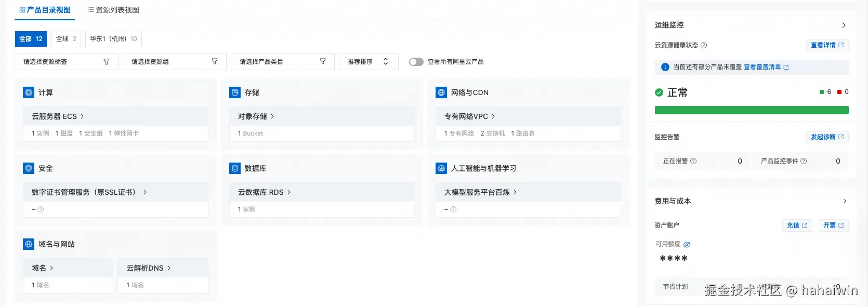Image resolution: width=868 pixels, height=307 pixels.
Task: Open the filter icon in 请选择资源组
Action: click(215, 62)
